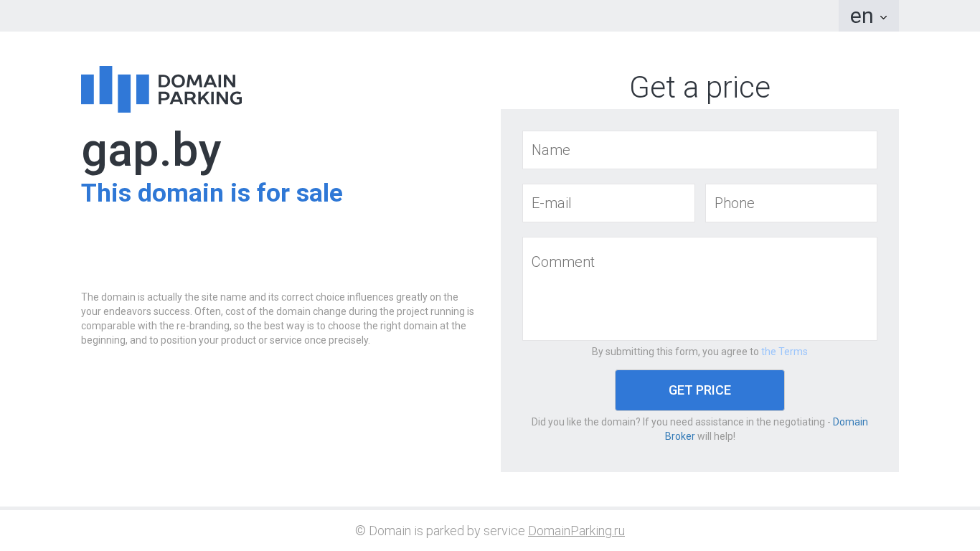Select the Phone input field

[x=791, y=203]
